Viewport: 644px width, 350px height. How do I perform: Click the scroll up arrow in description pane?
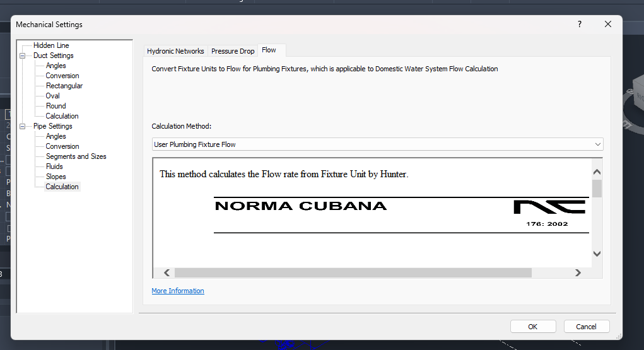click(597, 172)
